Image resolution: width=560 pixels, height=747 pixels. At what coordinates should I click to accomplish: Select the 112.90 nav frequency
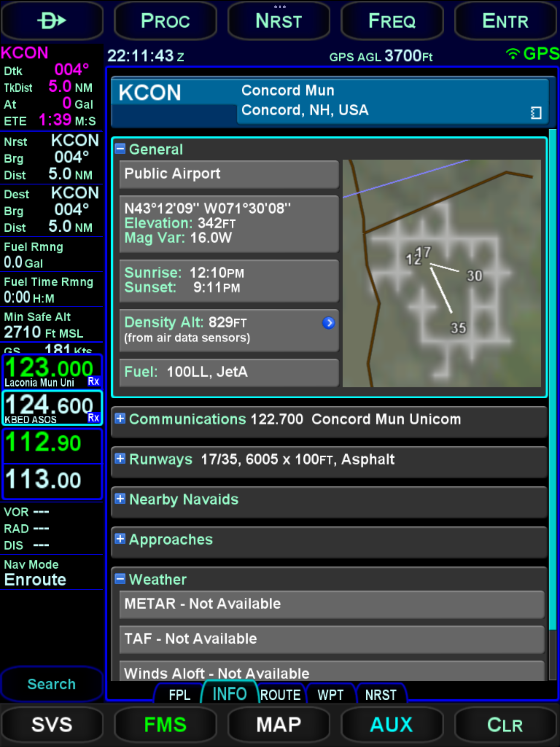52,445
